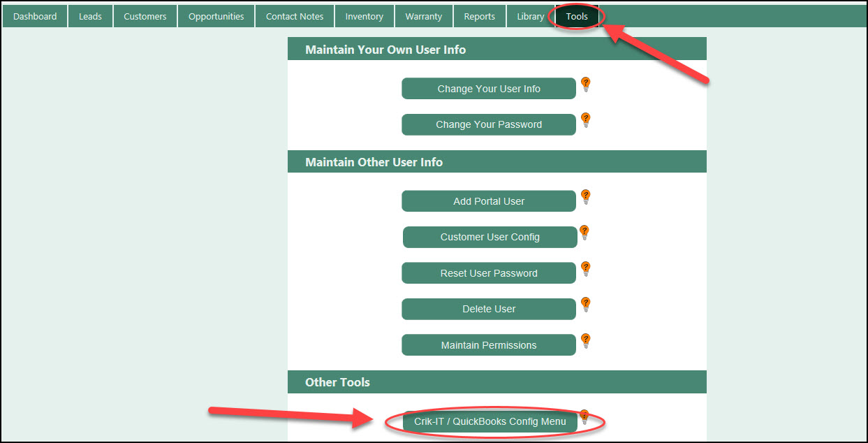Open Crik-IT / QuickBooks Config Menu
Screen dimensions: 868x443
coord(490,422)
